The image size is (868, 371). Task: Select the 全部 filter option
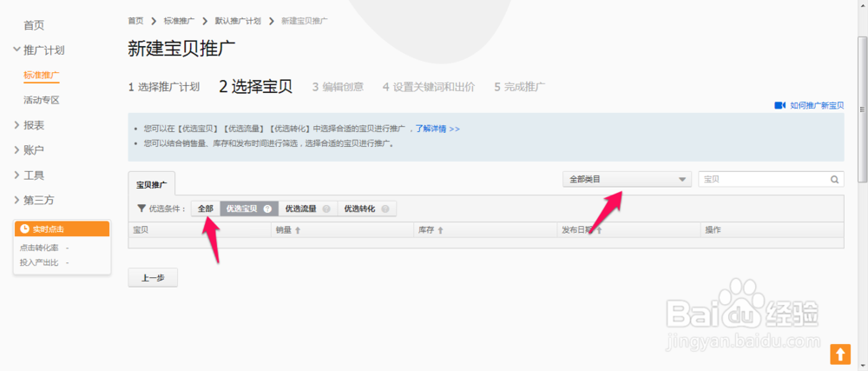(205, 209)
